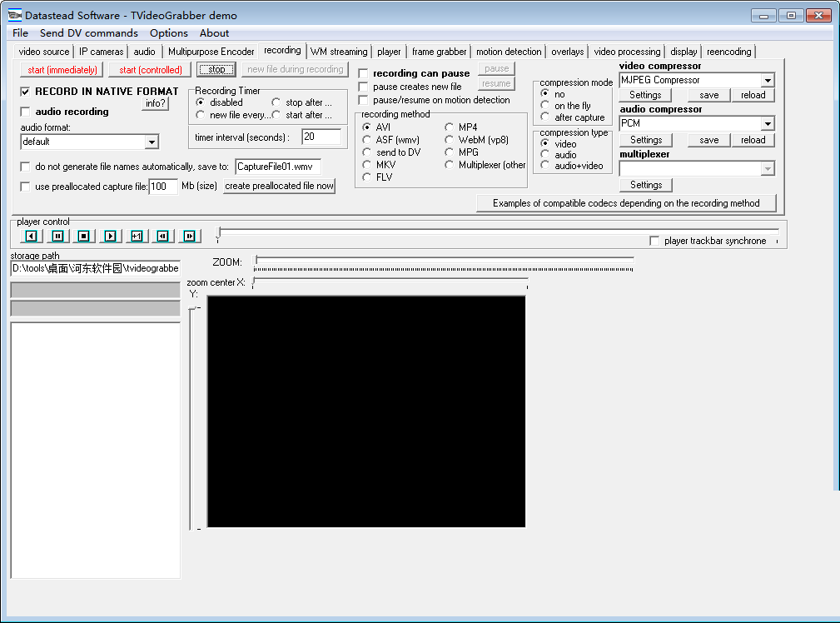Set compression mode to on the fly
The height and width of the screenshot is (623, 840).
click(544, 105)
